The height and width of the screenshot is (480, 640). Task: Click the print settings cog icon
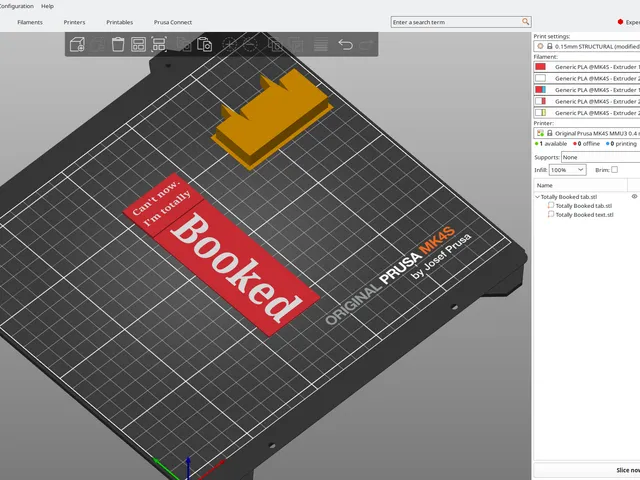coord(540,47)
